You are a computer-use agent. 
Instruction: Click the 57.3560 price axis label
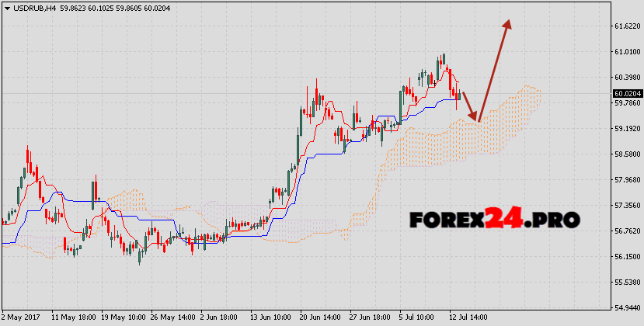point(625,205)
